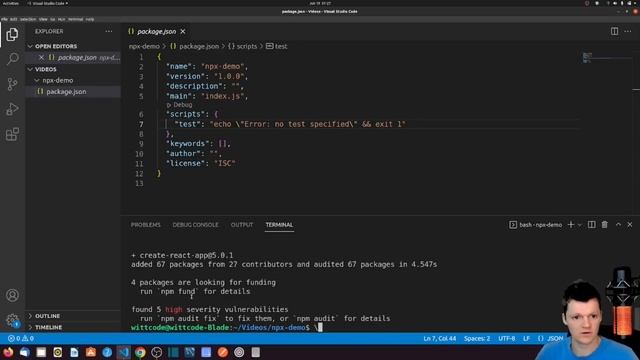Open the Help menu

coord(90,19)
